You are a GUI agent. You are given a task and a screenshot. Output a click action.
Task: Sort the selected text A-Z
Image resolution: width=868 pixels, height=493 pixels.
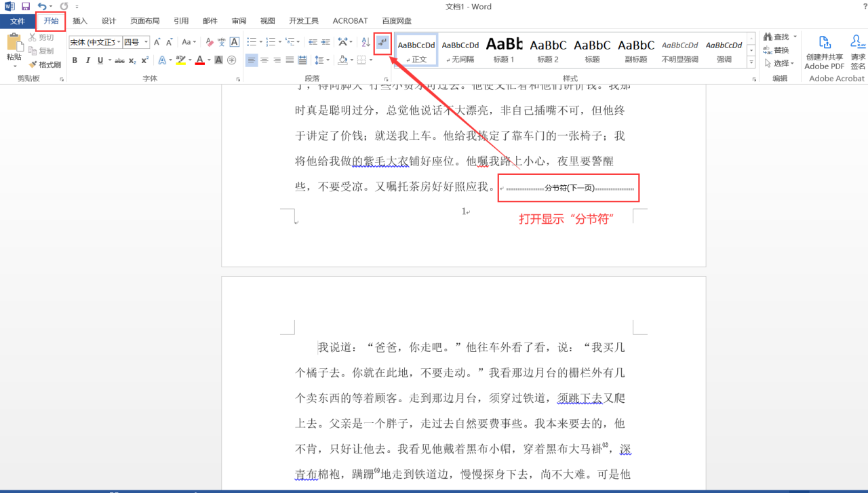[366, 42]
